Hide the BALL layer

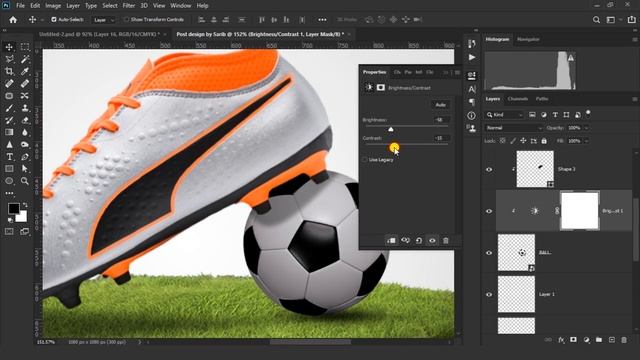489,253
